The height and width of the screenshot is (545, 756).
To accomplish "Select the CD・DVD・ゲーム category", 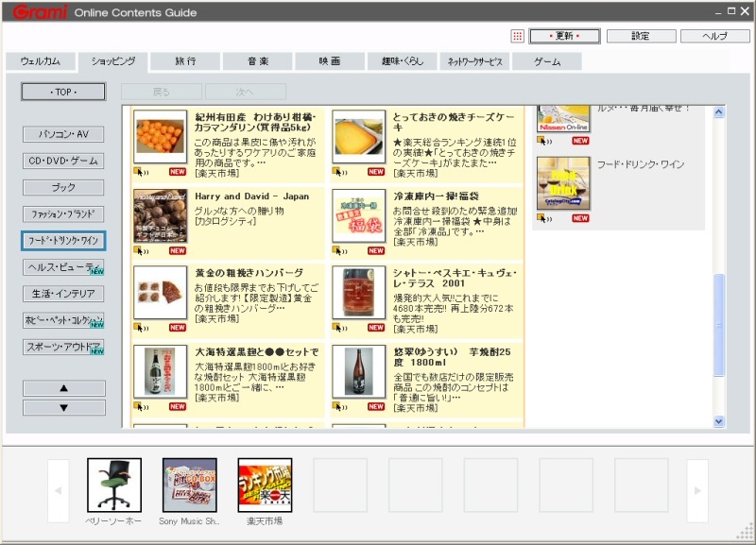I will 63,161.
